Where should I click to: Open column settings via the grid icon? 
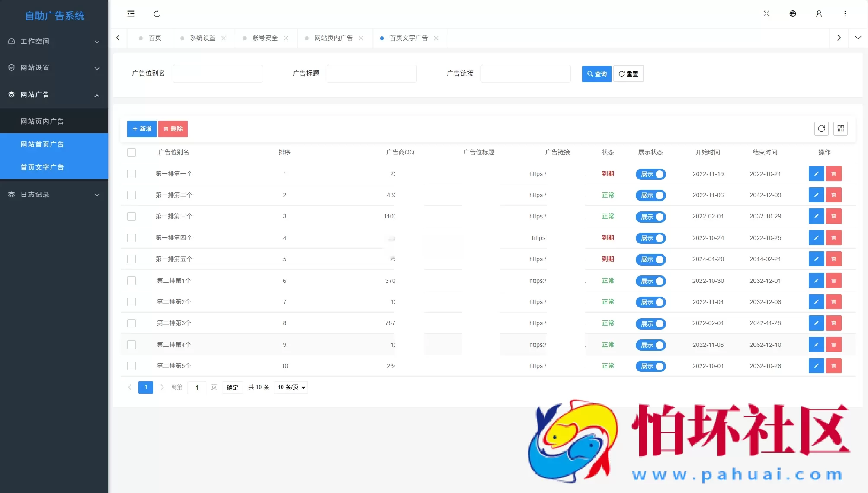pos(841,128)
